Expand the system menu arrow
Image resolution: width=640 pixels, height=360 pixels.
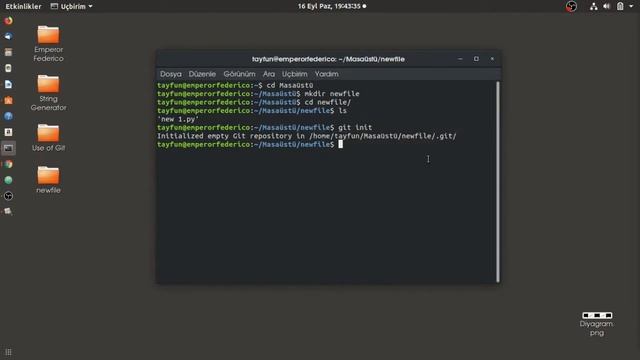tap(632, 6)
